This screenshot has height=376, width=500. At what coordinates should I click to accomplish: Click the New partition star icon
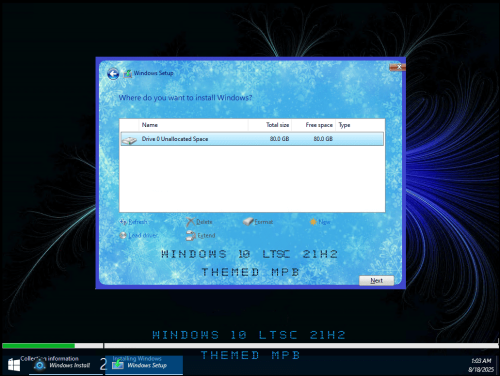pos(313,222)
